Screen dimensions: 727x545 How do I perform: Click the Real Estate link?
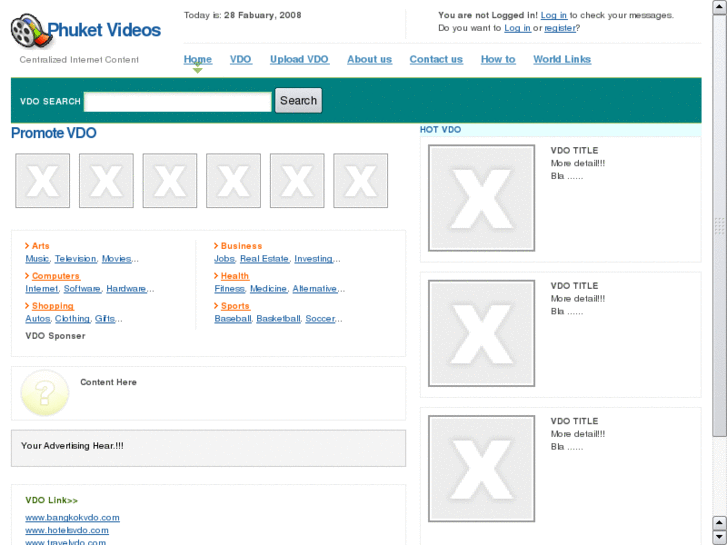(264, 259)
